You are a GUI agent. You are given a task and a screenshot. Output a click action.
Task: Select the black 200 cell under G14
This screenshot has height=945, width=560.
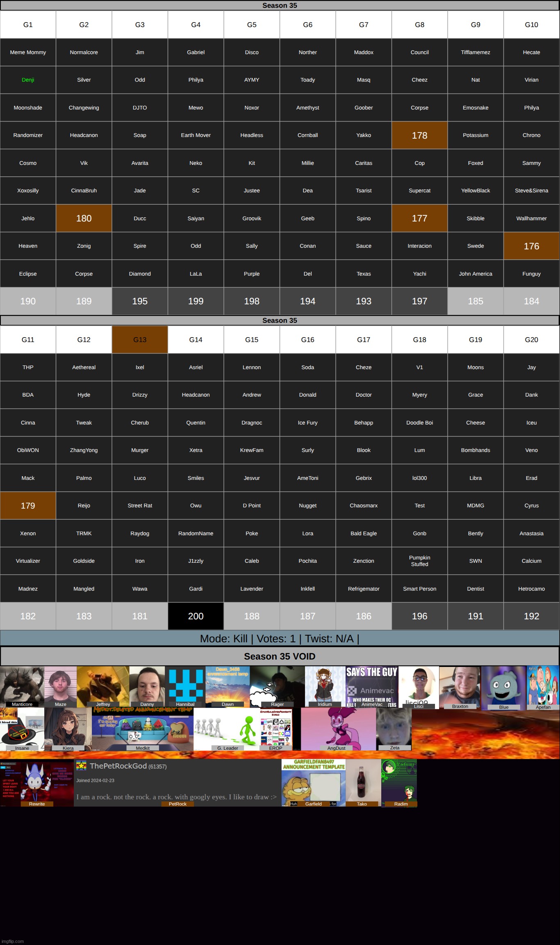[196, 616]
